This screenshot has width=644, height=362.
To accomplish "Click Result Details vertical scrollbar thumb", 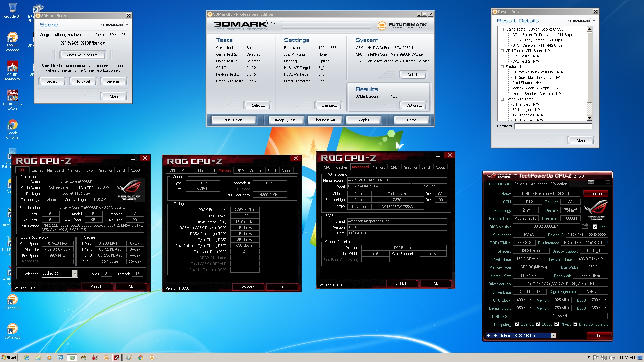I will tap(590, 67).
